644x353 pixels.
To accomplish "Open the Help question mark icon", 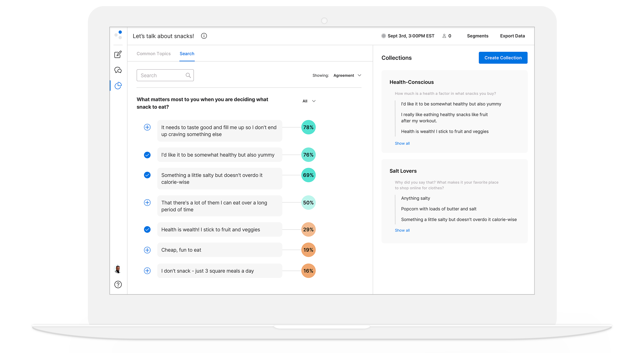I will point(118,284).
